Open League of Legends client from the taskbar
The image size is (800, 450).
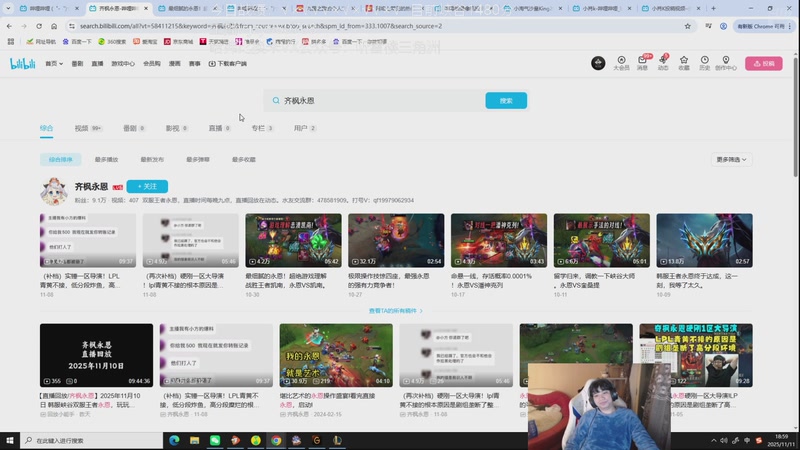point(337,440)
